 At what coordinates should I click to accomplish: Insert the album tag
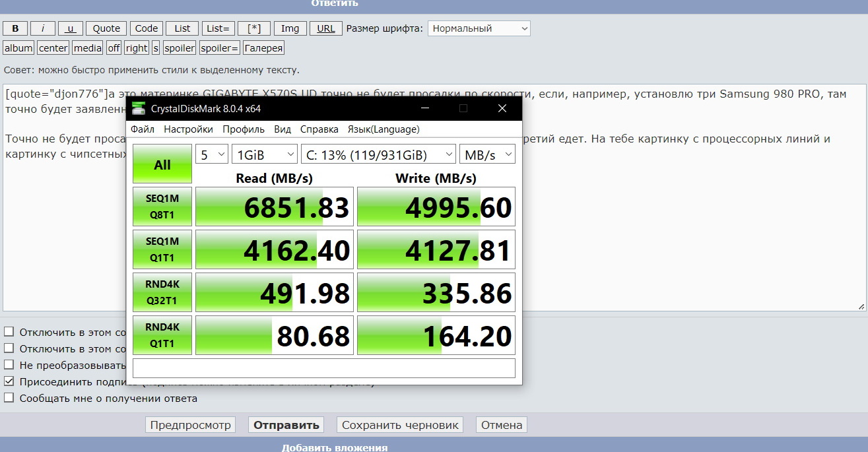(x=18, y=48)
